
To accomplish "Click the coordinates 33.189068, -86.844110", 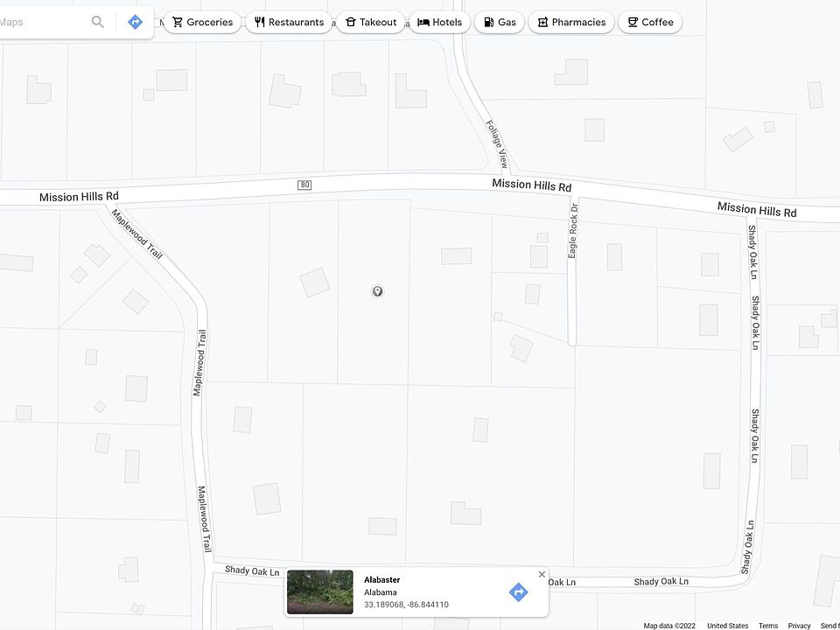I will (x=406, y=605).
